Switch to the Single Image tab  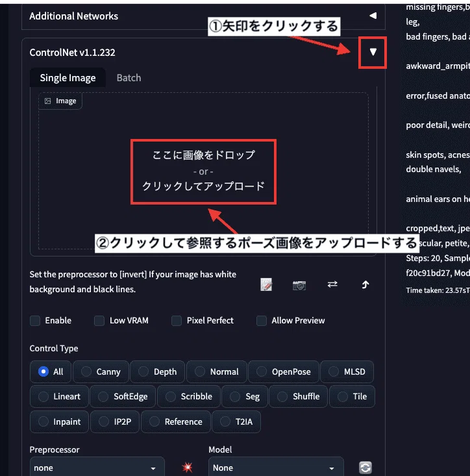pyautogui.click(x=68, y=78)
